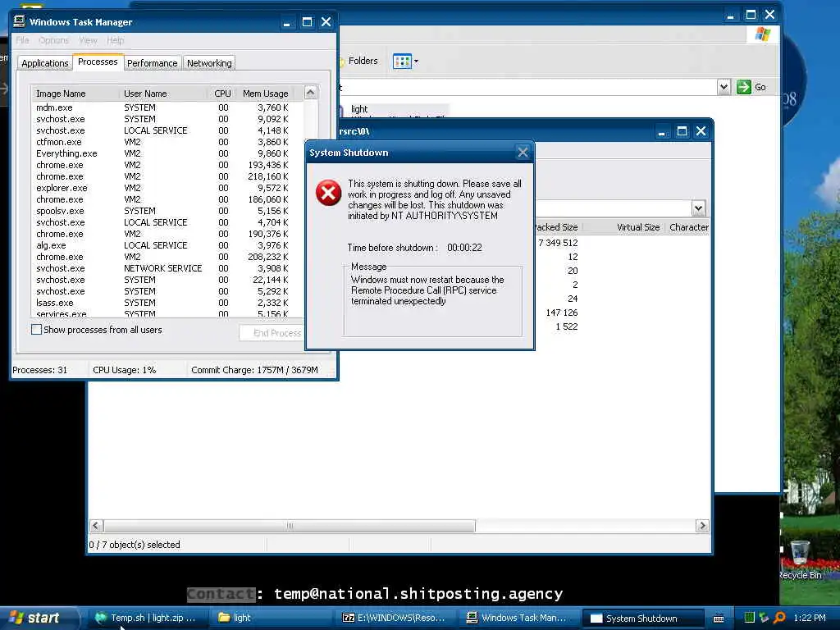Maximize the 7-Zip rsrc window
840x630 pixels.
[682, 131]
